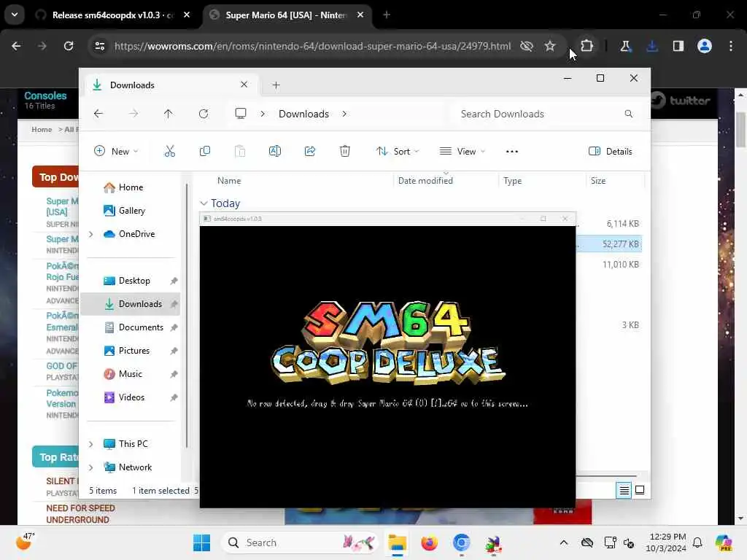Screen dimensions: 747x560
Task: Click the Chrome Labs flask icon
Action: click(625, 46)
